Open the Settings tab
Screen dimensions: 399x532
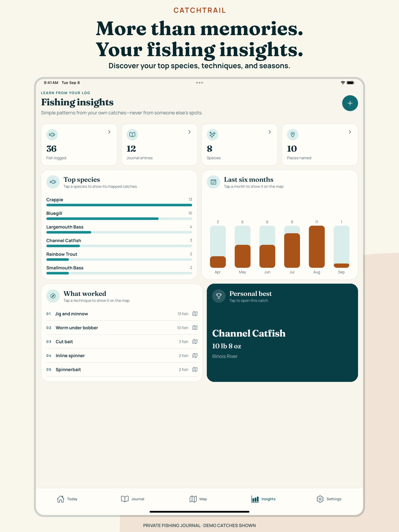pos(329,499)
